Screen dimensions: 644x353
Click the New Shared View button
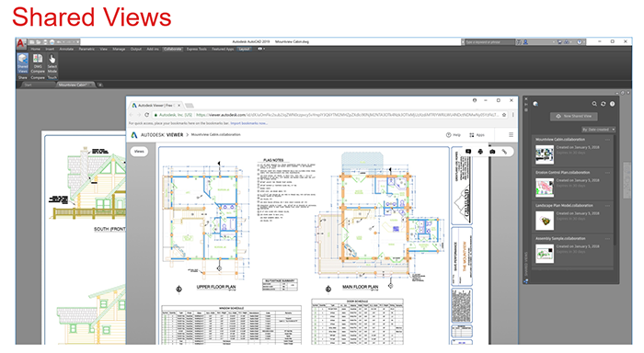[574, 116]
